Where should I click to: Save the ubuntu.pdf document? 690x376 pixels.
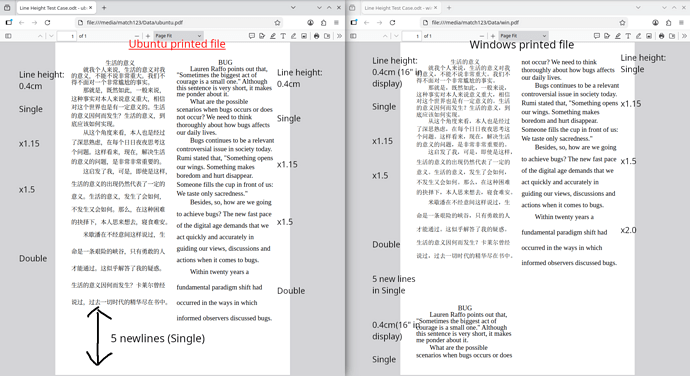coord(327,36)
